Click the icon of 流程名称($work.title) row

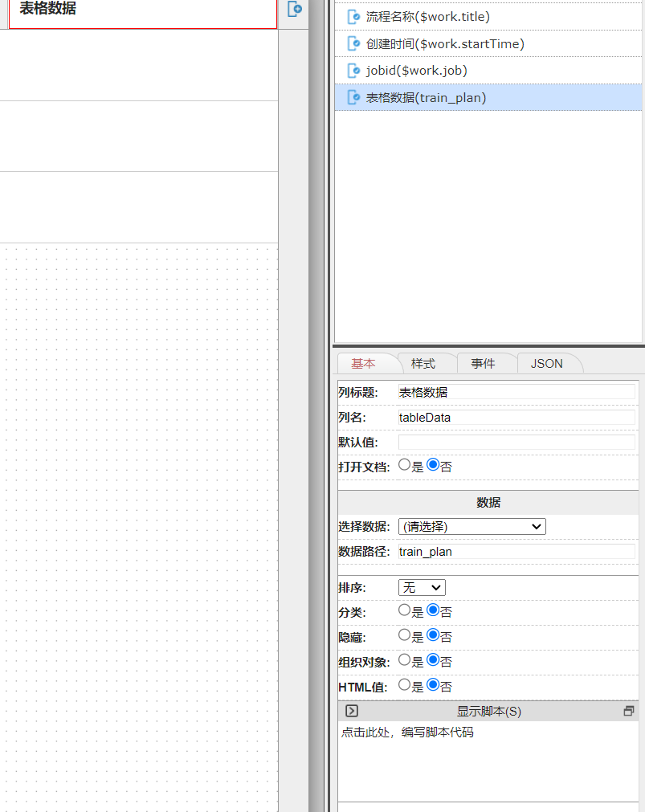click(x=354, y=17)
